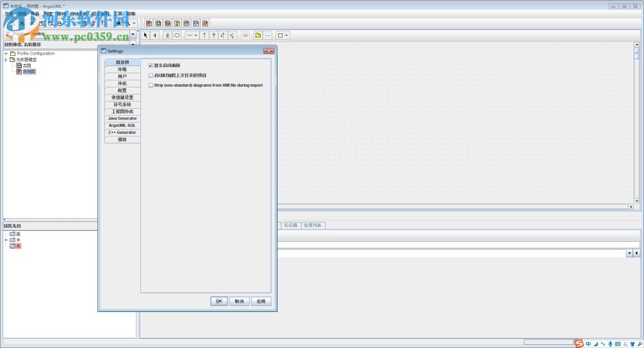This screenshot has width=644, height=348.
Task: Select the 高 priority folder
Action: pos(15,234)
